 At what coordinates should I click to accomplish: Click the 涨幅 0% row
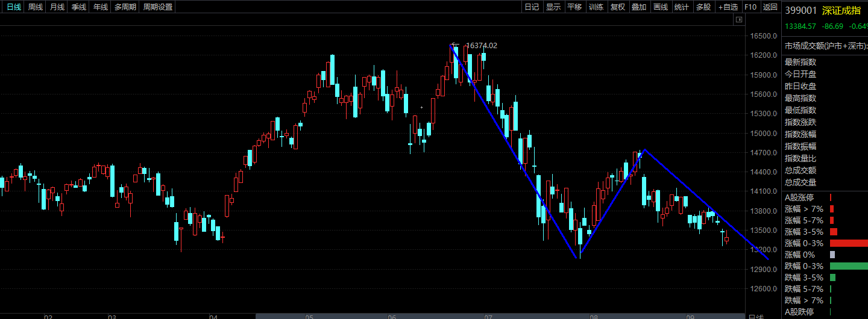(826, 255)
